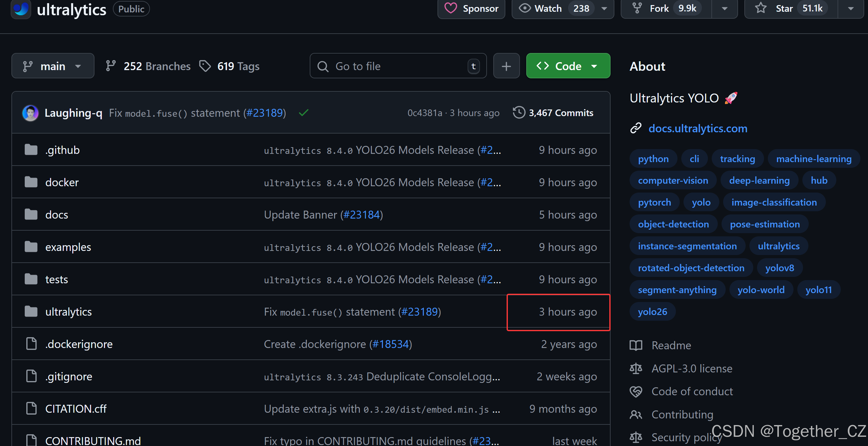The image size is (868, 446).
Task: Select the yolo26 topic tag
Action: click(652, 312)
